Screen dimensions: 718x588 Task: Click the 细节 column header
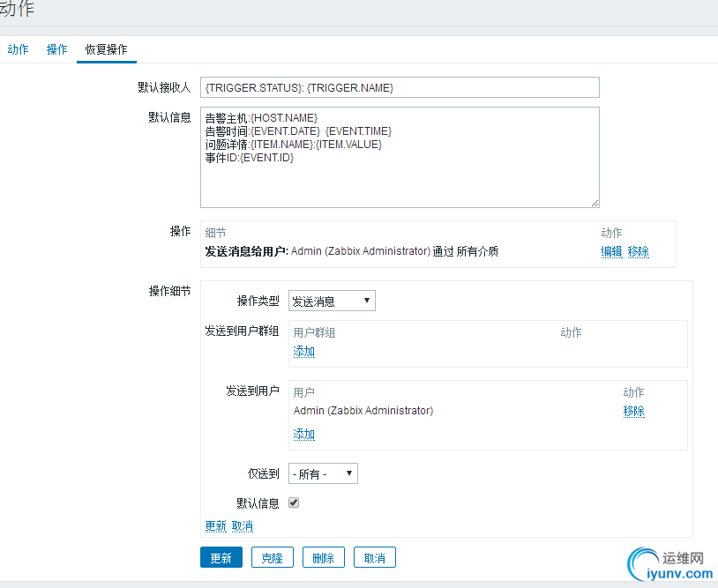(x=216, y=233)
